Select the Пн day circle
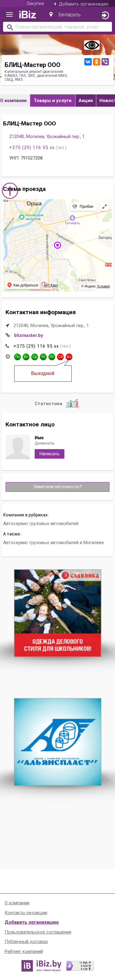 click(17, 357)
